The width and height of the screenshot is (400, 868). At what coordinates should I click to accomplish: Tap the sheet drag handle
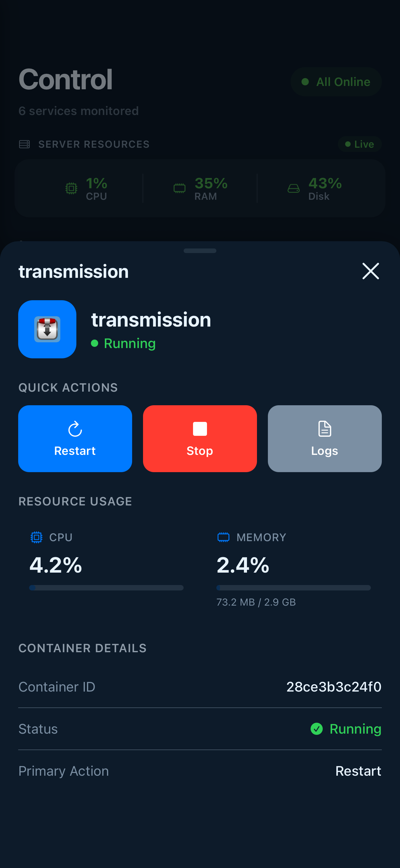tap(200, 251)
